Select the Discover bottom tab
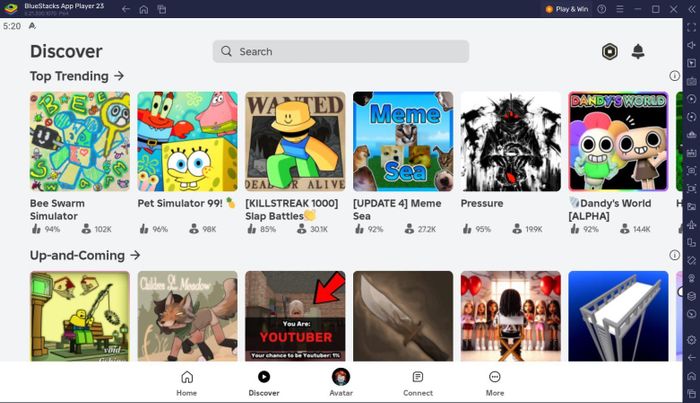Image resolution: width=700 pixels, height=403 pixels. [x=264, y=384]
